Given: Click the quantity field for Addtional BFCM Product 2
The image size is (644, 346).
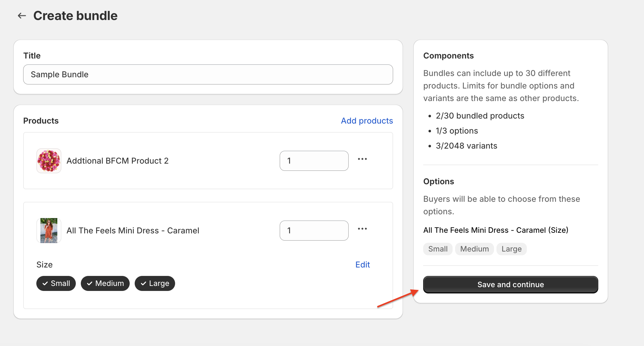Looking at the screenshot, I should click(x=314, y=161).
